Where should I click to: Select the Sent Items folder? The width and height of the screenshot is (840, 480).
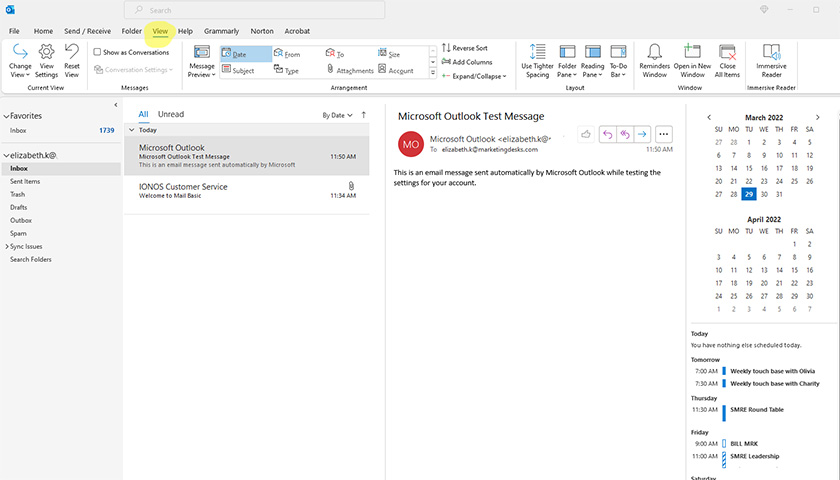tap(25, 181)
